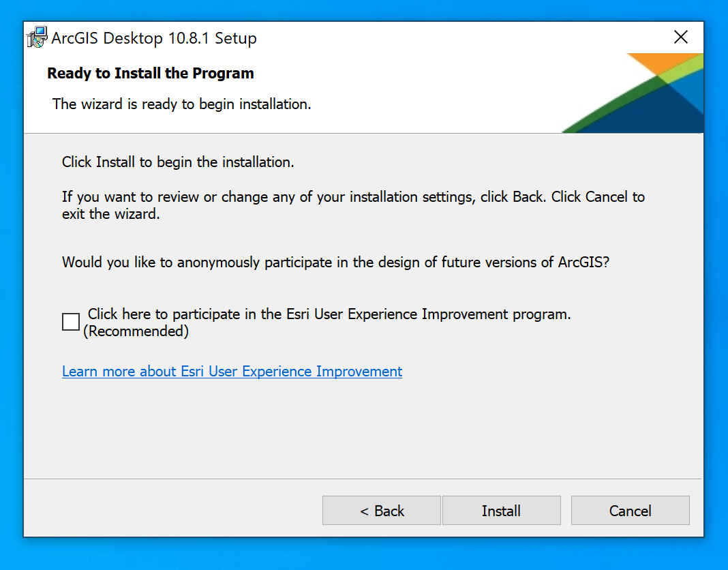Go back with the '< Back' button

381,511
